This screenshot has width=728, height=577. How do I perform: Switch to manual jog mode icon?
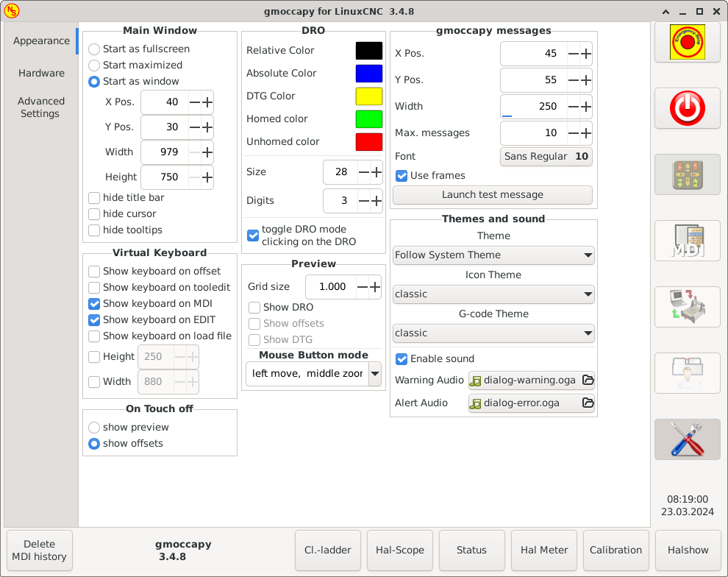coord(688,174)
